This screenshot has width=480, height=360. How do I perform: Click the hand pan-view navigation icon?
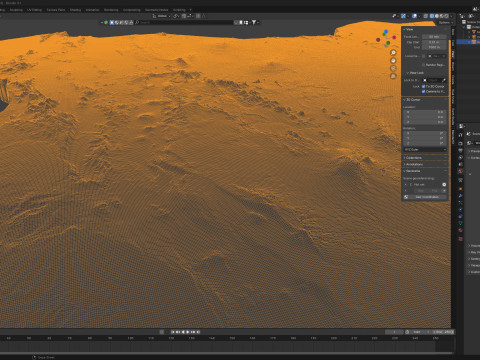tap(393, 61)
